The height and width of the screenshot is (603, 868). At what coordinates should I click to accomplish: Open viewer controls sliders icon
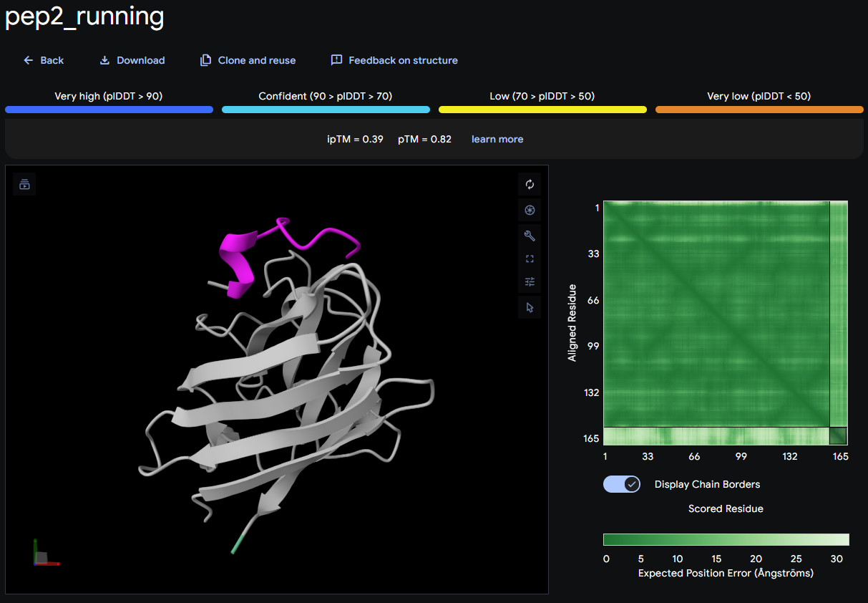pyautogui.click(x=530, y=281)
